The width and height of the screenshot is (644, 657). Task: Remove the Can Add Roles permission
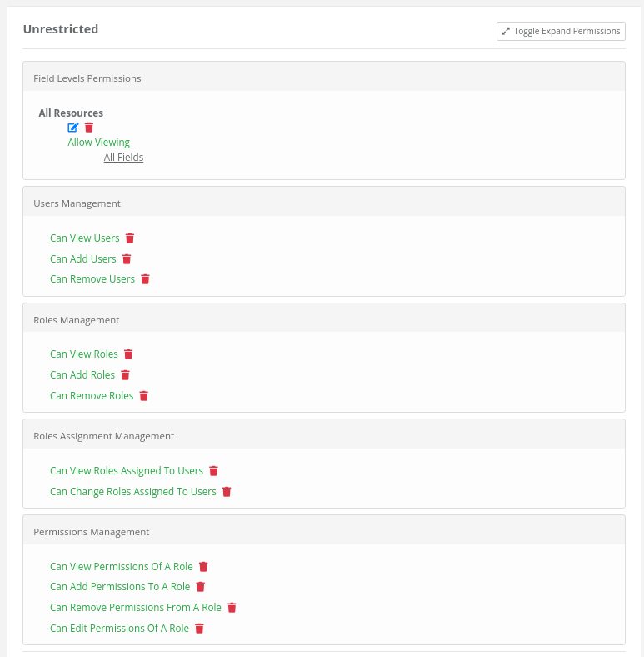point(125,375)
